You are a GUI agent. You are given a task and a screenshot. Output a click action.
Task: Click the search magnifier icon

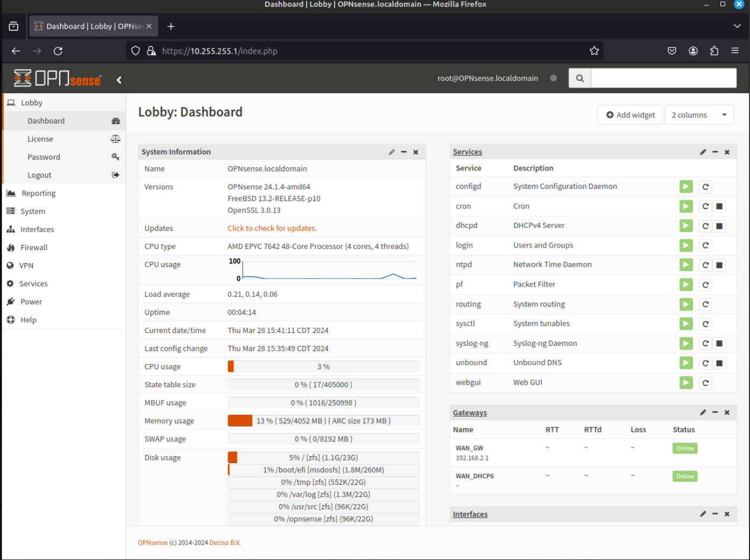(x=580, y=78)
